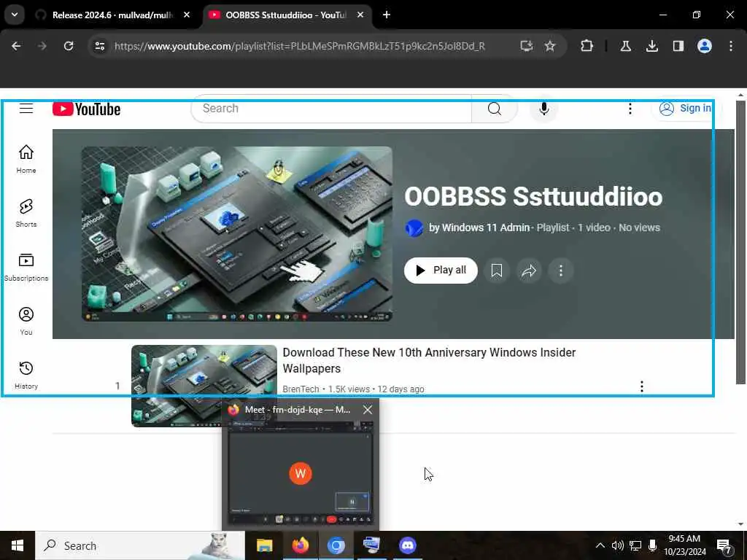Start voice search with the microphone

pos(543,109)
